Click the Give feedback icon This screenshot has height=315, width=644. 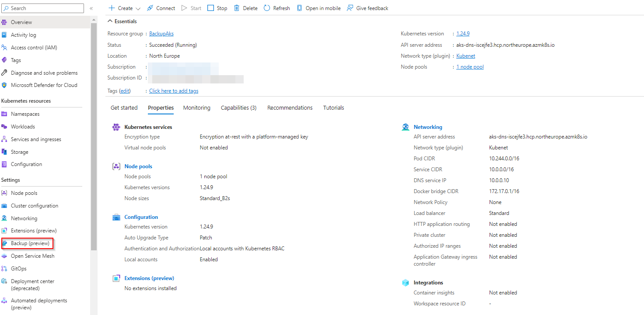pyautogui.click(x=350, y=8)
